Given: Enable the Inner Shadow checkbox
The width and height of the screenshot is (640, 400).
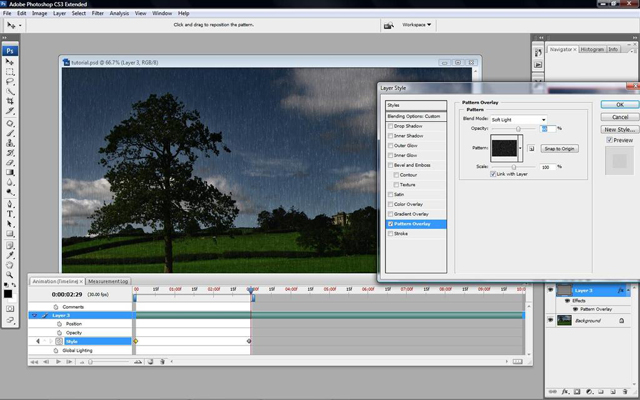Looking at the screenshot, I should point(391,136).
